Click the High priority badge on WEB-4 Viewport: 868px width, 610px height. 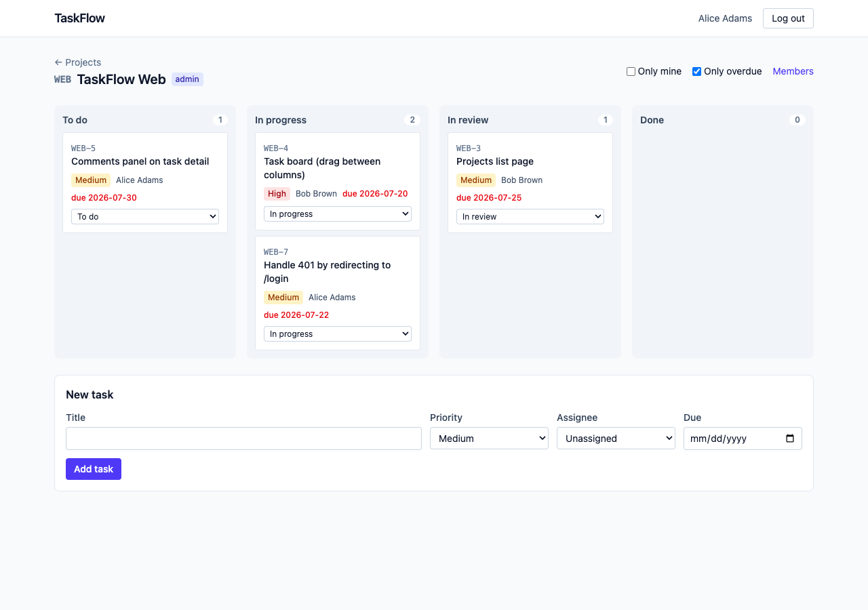pos(277,194)
